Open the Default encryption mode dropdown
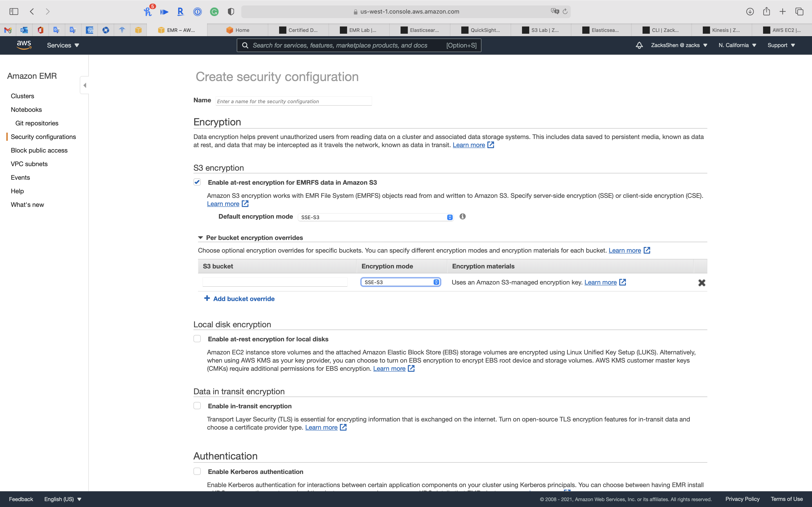The height and width of the screenshot is (507, 812). (x=375, y=217)
